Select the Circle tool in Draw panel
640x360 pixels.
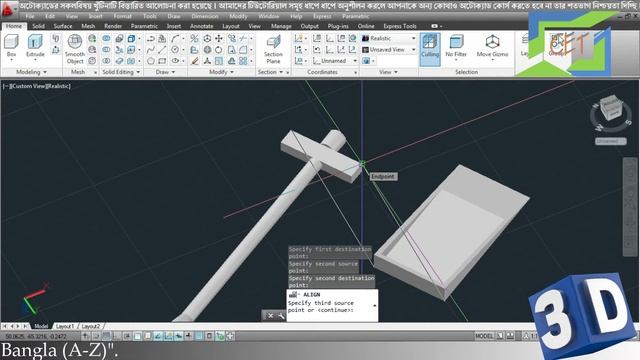175,50
